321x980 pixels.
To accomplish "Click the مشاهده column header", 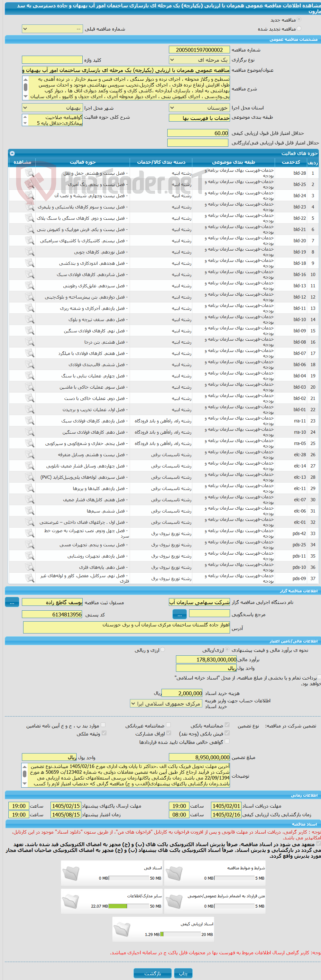I will click(x=22, y=162).
